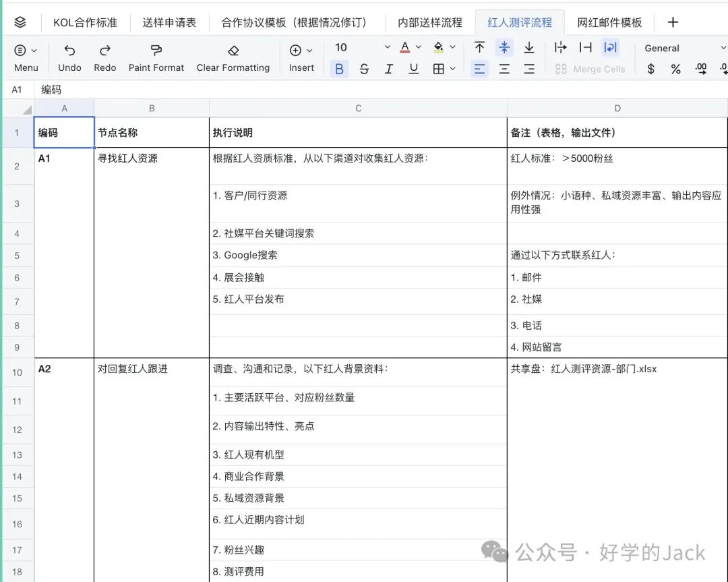Switch to 送样申请表 tab
The width and height of the screenshot is (728, 582).
tap(169, 22)
